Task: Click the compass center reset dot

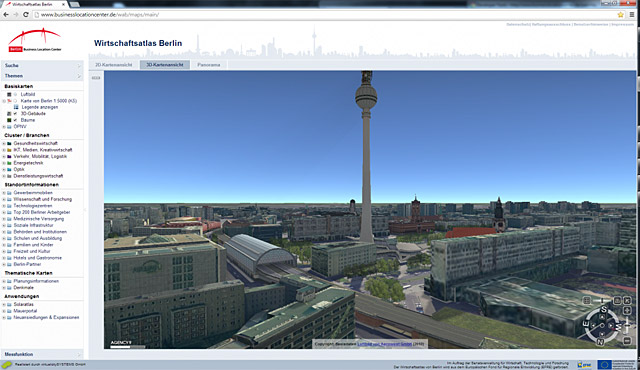Action: point(602,326)
